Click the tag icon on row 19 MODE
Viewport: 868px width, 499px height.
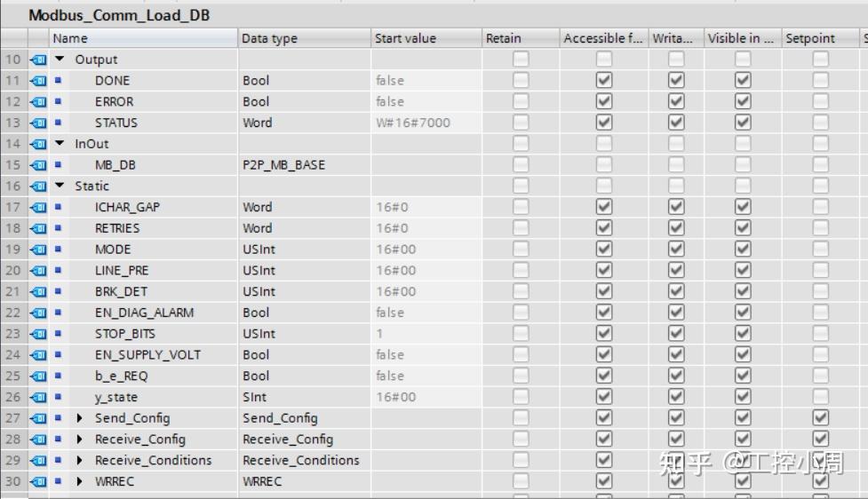[38, 249]
